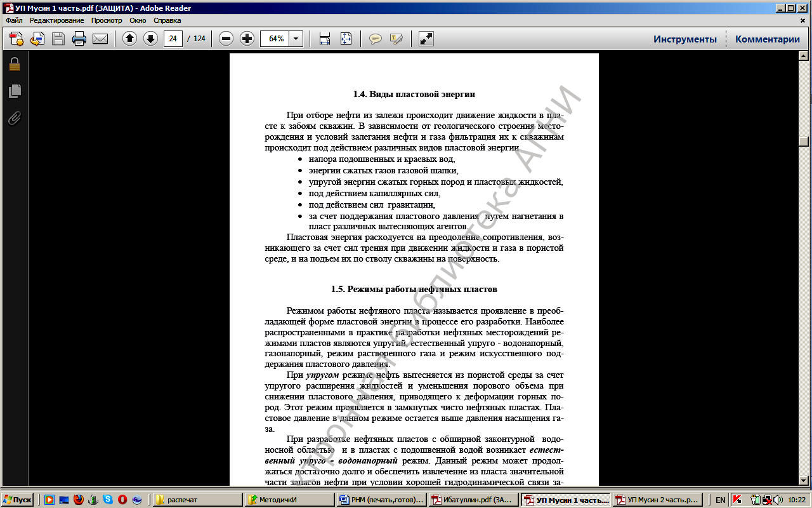Click bullet под действием сил гравитации
Screen dimensions: 812x508
372,205
